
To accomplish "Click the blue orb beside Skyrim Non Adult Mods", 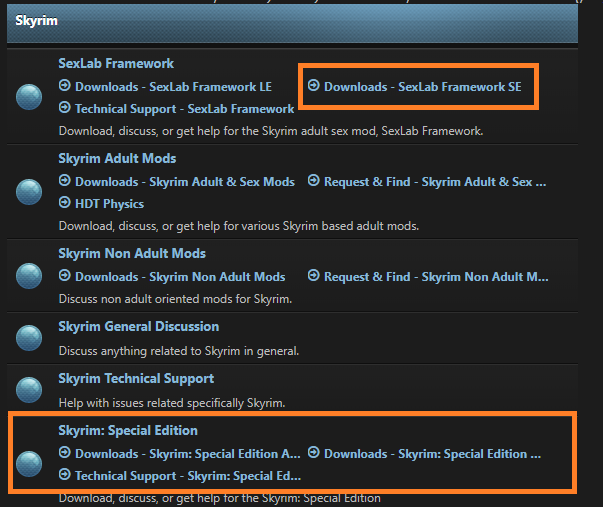I will (29, 276).
